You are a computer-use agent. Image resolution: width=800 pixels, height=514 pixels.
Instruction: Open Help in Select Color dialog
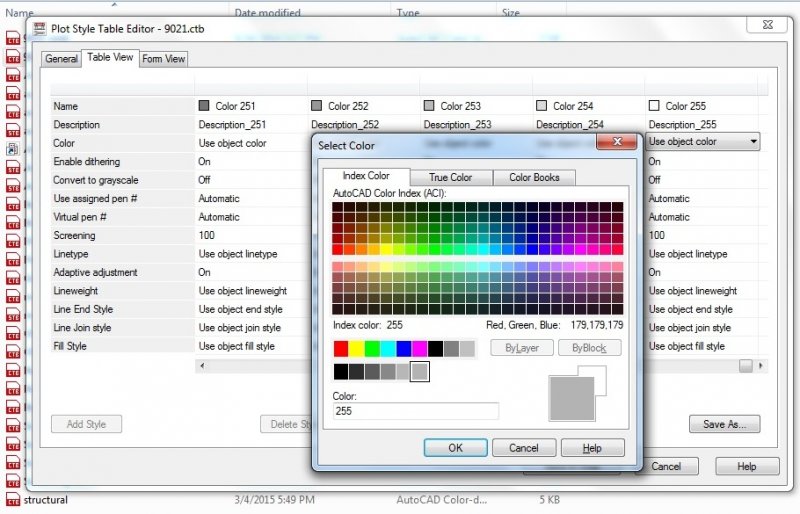pyautogui.click(x=592, y=448)
